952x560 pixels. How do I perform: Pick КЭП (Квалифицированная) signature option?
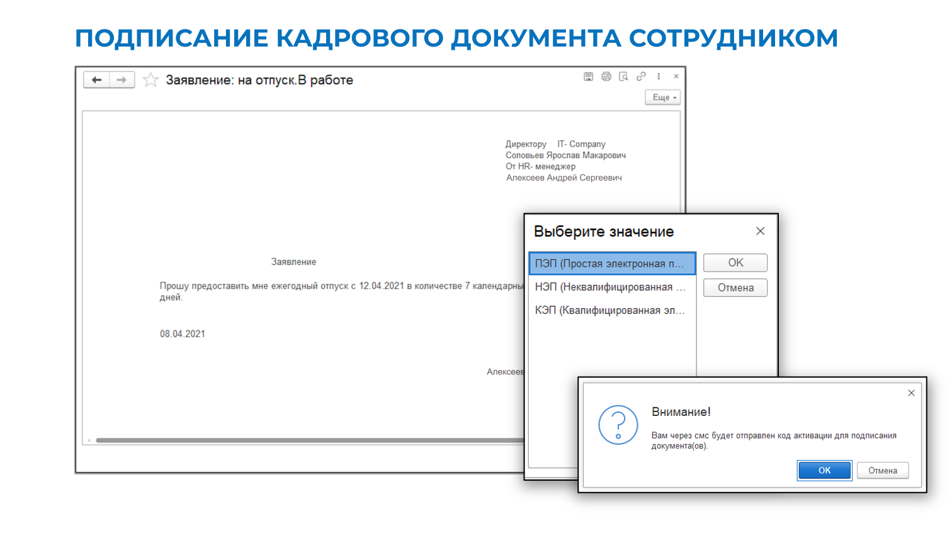pos(612,310)
